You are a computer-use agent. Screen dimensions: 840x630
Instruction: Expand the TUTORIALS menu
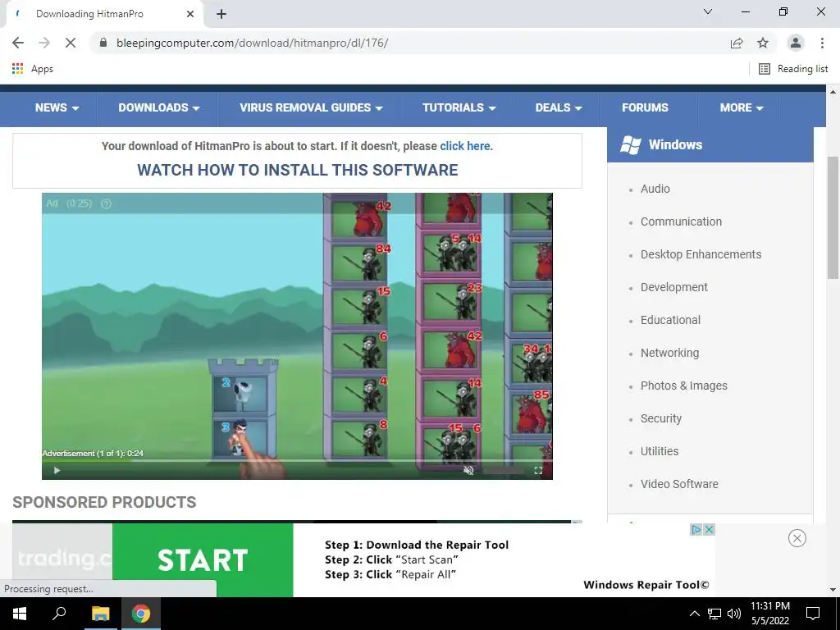(x=459, y=107)
